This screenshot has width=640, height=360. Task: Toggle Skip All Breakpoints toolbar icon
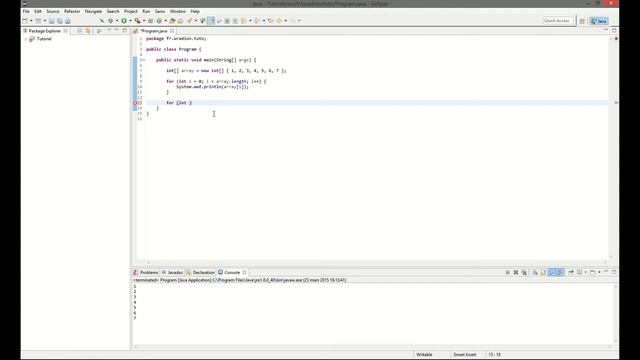102,20
